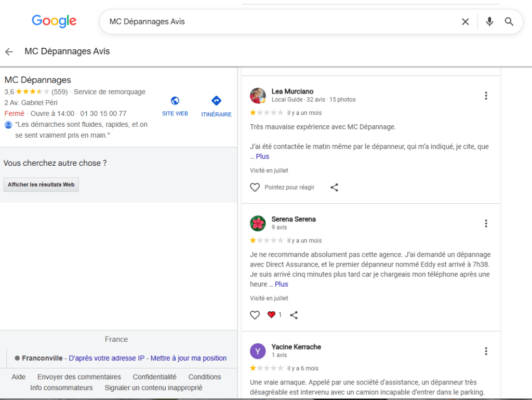
Task: Click the Fermé opening hours status
Action: (x=14, y=113)
